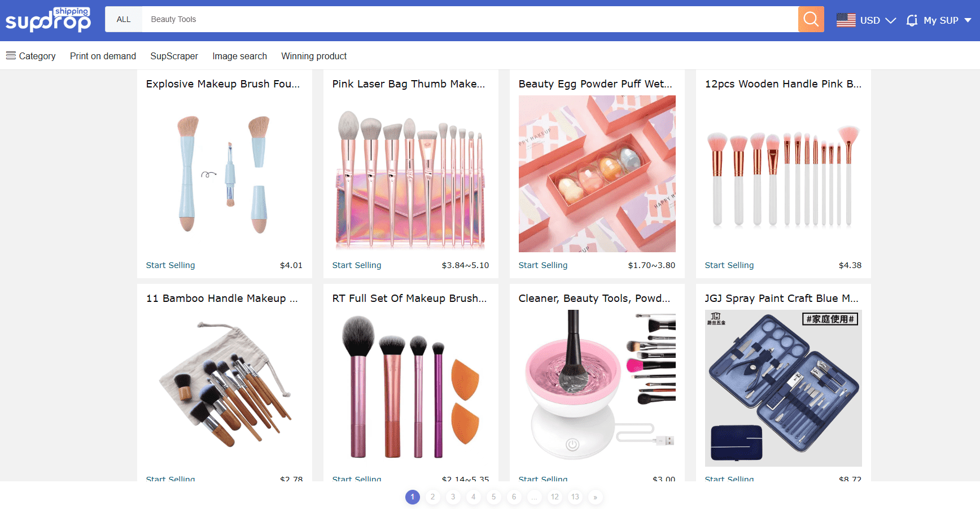Open the Category menu label

(x=37, y=56)
